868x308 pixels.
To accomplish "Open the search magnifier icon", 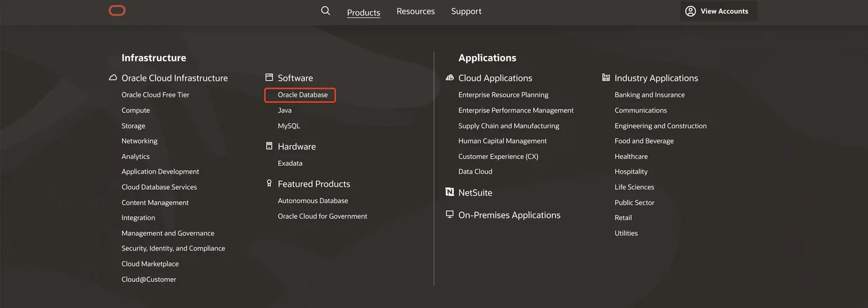I will click(x=325, y=11).
